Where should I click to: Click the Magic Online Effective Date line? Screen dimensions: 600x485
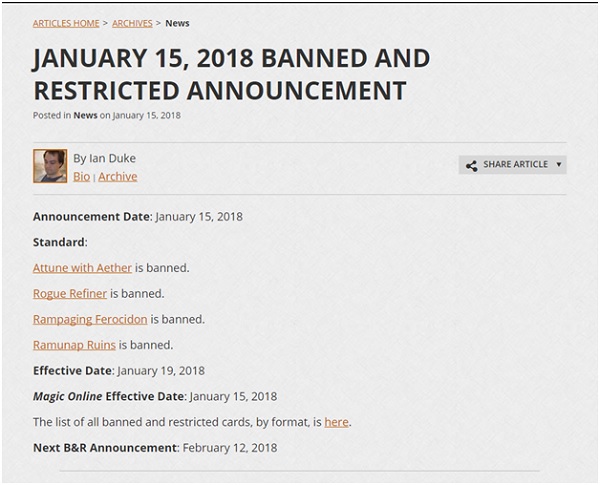coord(155,396)
